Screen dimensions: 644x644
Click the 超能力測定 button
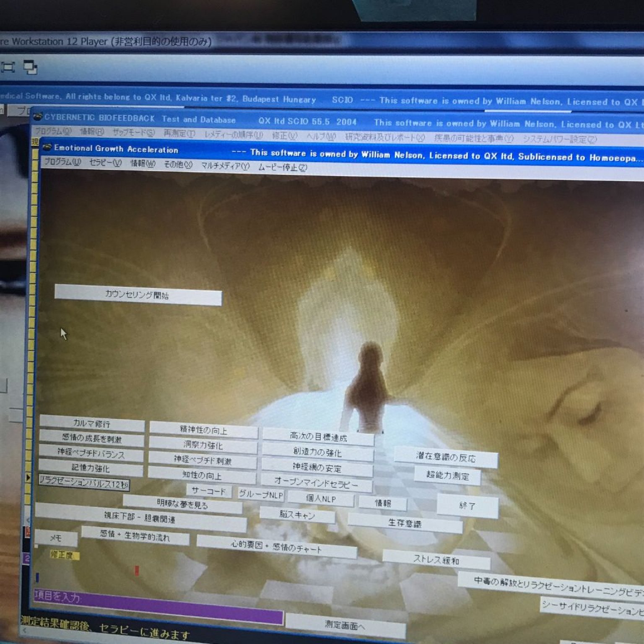click(x=447, y=475)
